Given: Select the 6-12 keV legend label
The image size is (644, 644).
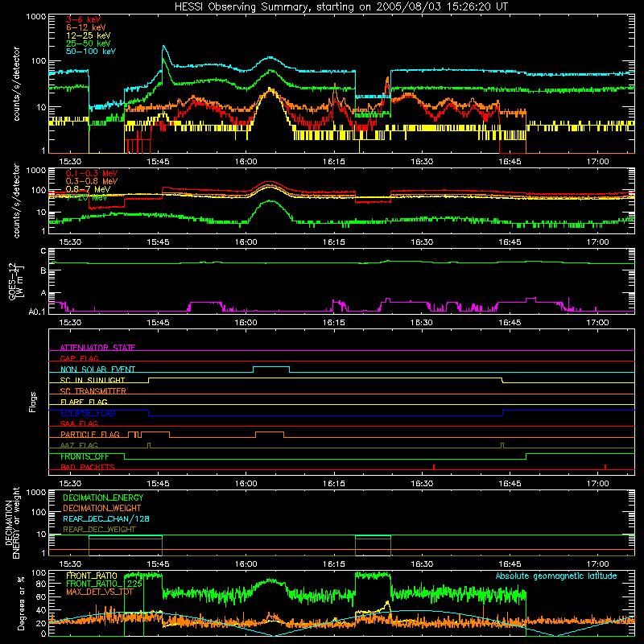Looking at the screenshot, I should point(86,27).
